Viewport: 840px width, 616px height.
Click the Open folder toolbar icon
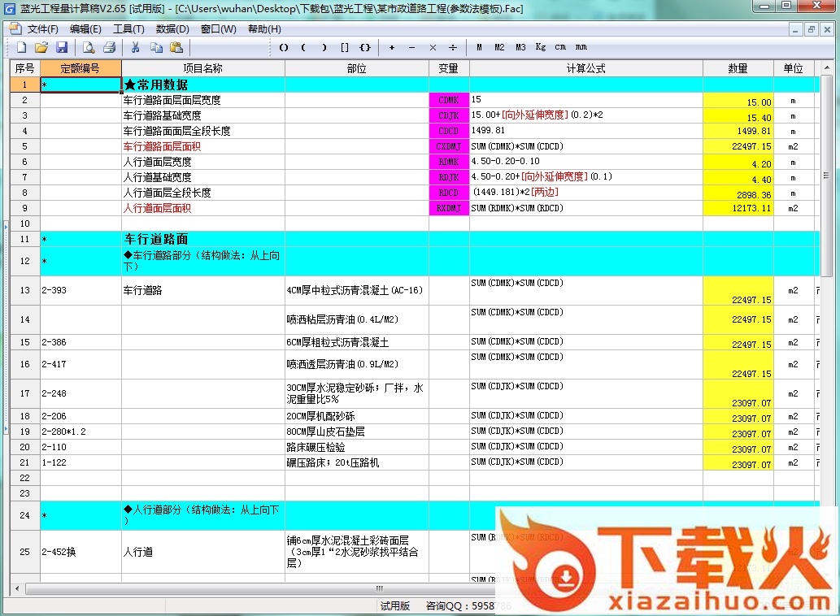point(41,48)
